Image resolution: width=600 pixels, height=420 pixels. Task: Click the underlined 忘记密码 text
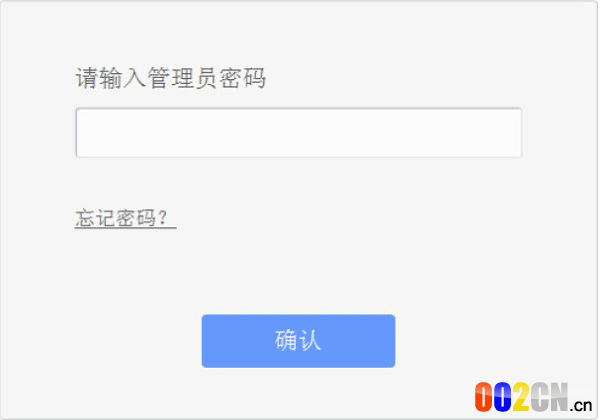pyautogui.click(x=116, y=218)
